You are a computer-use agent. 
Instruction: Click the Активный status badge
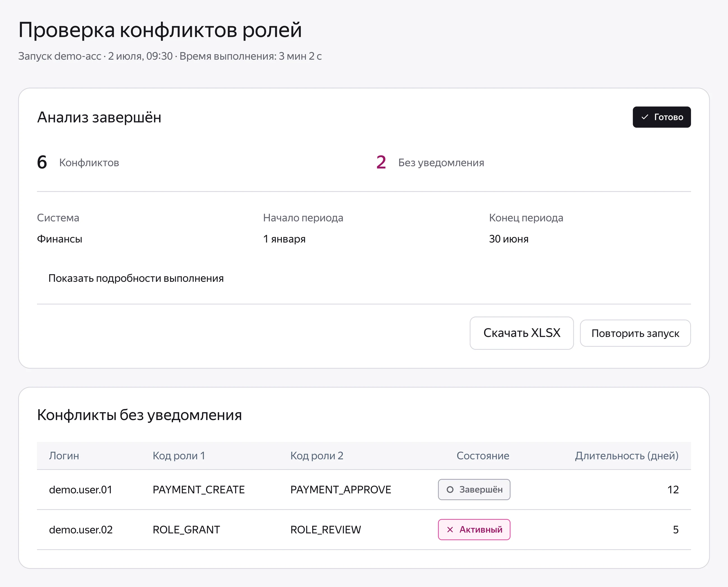[x=474, y=530]
